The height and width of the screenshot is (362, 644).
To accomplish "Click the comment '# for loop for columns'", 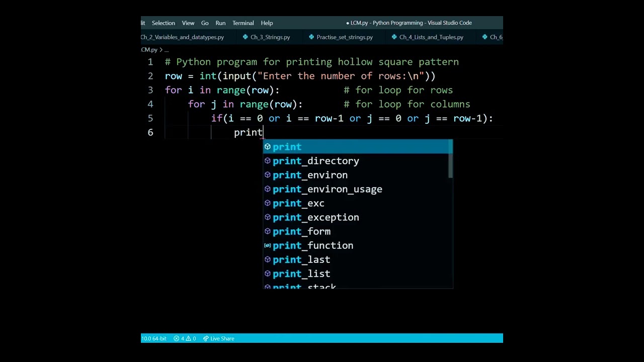I will pos(407,104).
